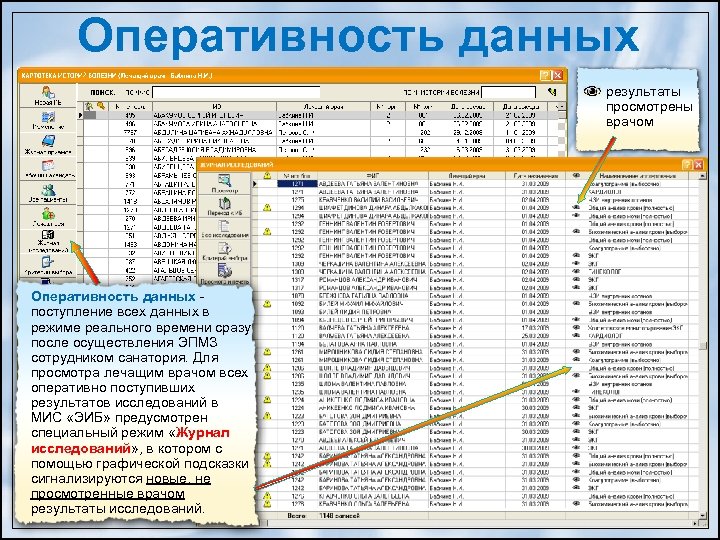Click eye icon column header in research journal
720x540 pixels.
tap(576, 175)
